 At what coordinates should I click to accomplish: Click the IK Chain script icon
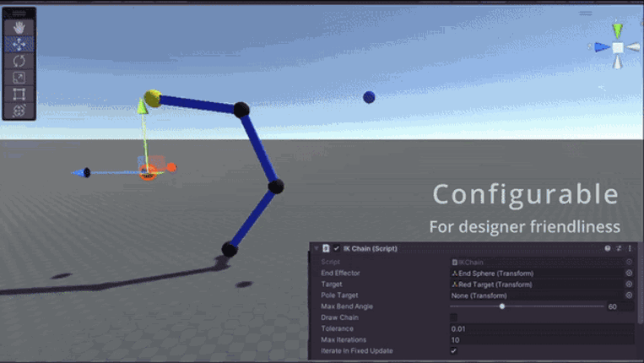[x=326, y=248]
